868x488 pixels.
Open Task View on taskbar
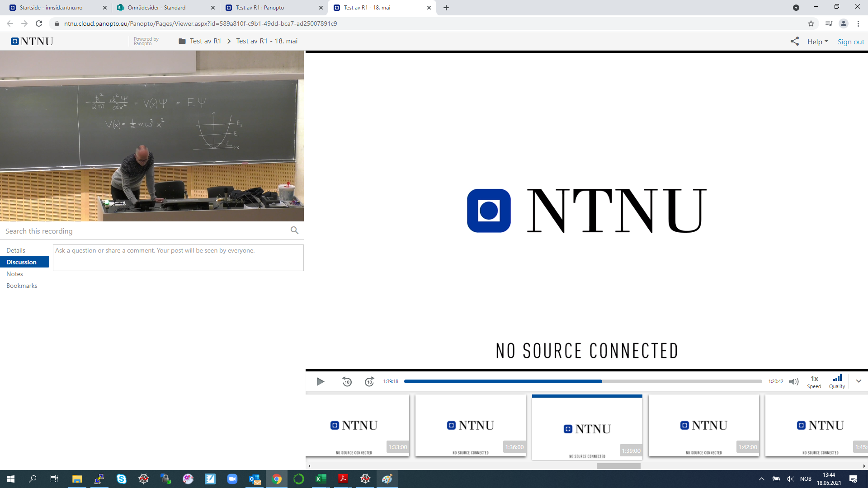click(54, 479)
